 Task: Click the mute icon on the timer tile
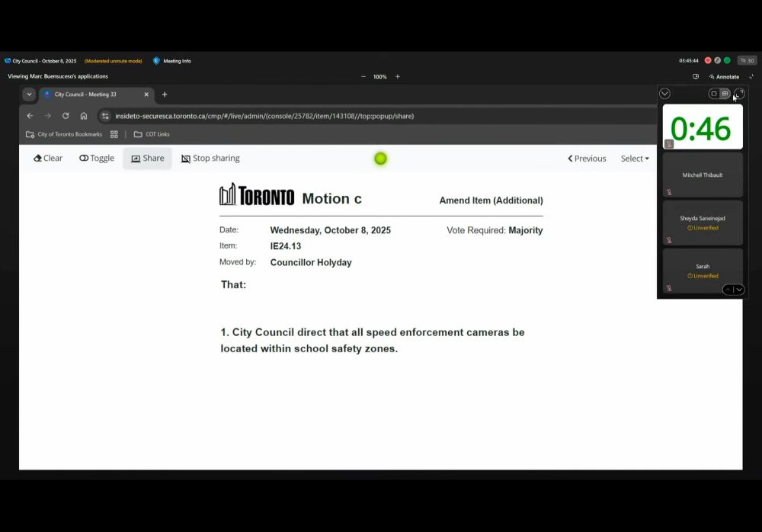pyautogui.click(x=669, y=144)
